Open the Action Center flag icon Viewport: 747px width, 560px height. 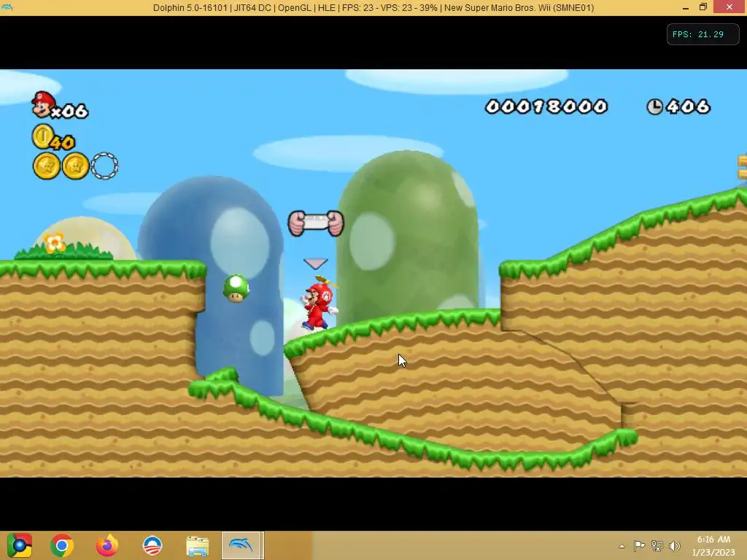[x=639, y=545]
